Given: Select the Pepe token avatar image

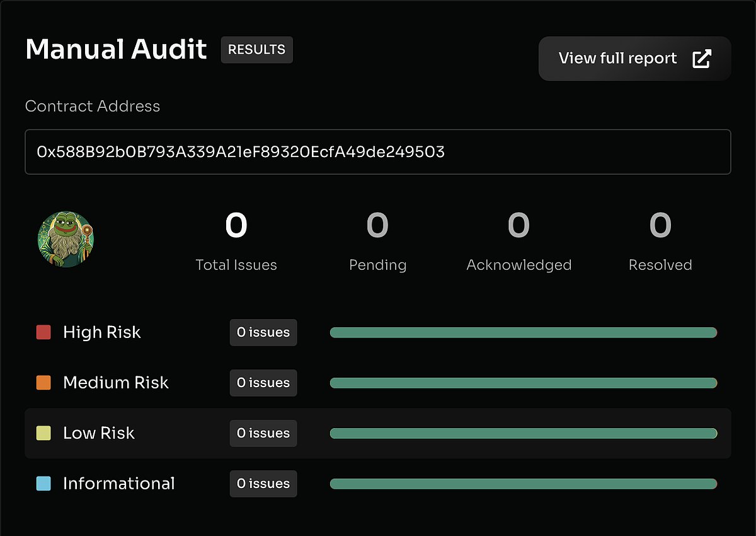Looking at the screenshot, I should (66, 238).
